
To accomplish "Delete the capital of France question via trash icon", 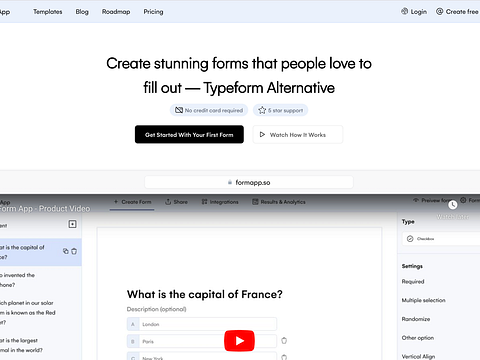I will tap(74, 251).
